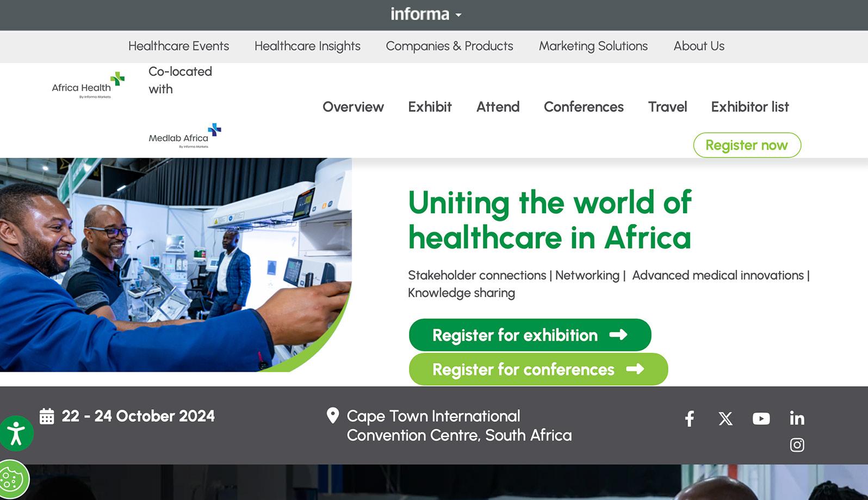Select the Conferences navigation item

(x=584, y=107)
